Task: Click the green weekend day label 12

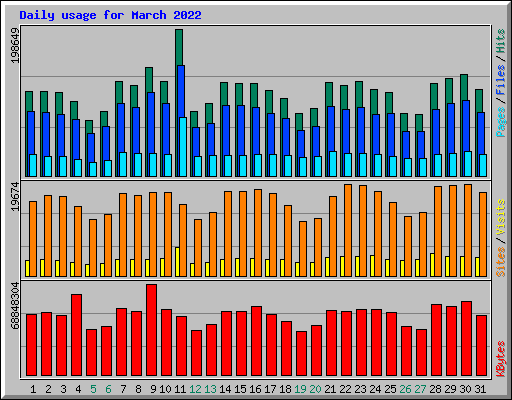Action: [x=195, y=389]
